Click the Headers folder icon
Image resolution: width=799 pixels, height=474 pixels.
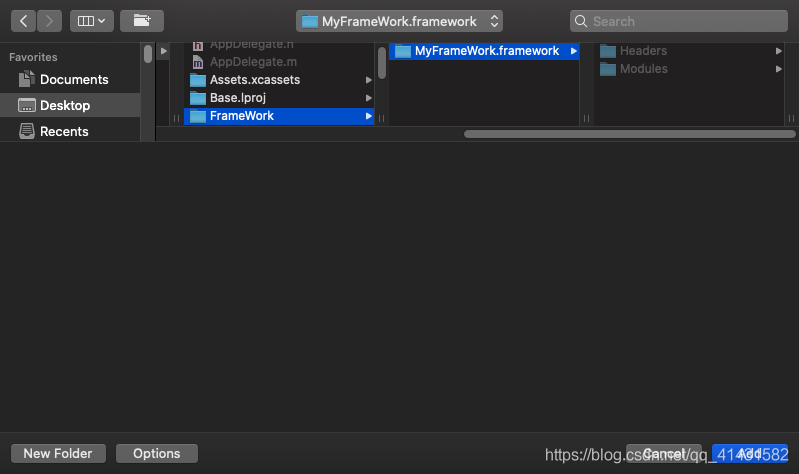click(x=607, y=51)
